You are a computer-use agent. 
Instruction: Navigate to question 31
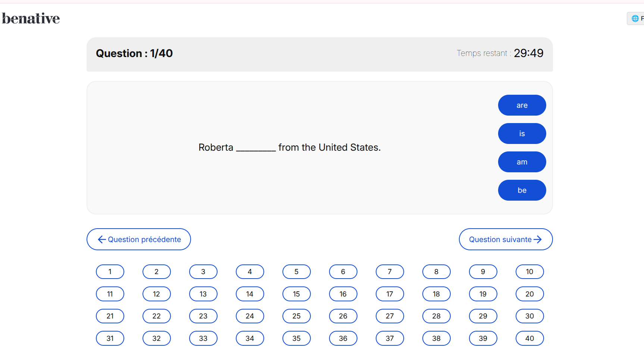[x=110, y=338]
